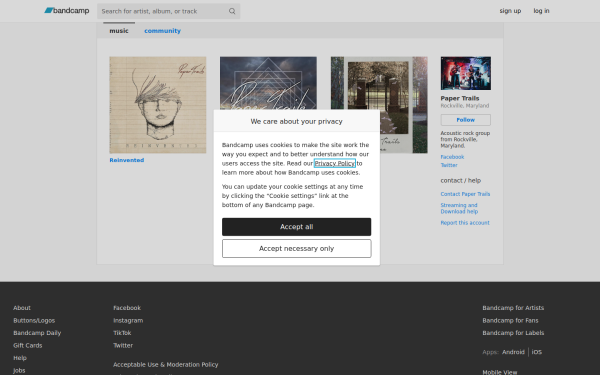Choose Accept necessary only
Screen dimensions: 600x375
297,249
